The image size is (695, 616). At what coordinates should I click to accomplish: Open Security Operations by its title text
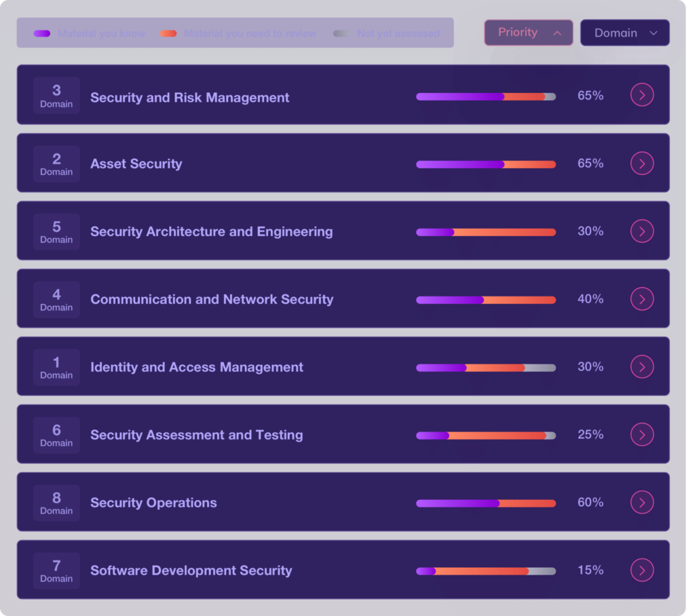[x=153, y=502]
